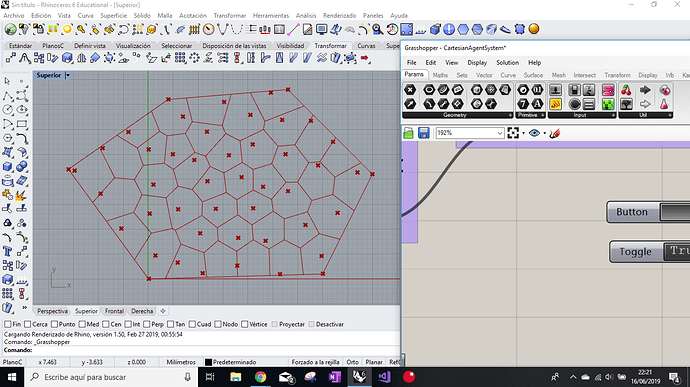The height and width of the screenshot is (387, 690).
Task: Open Chrome from the Windows taskbar
Action: [x=260, y=377]
